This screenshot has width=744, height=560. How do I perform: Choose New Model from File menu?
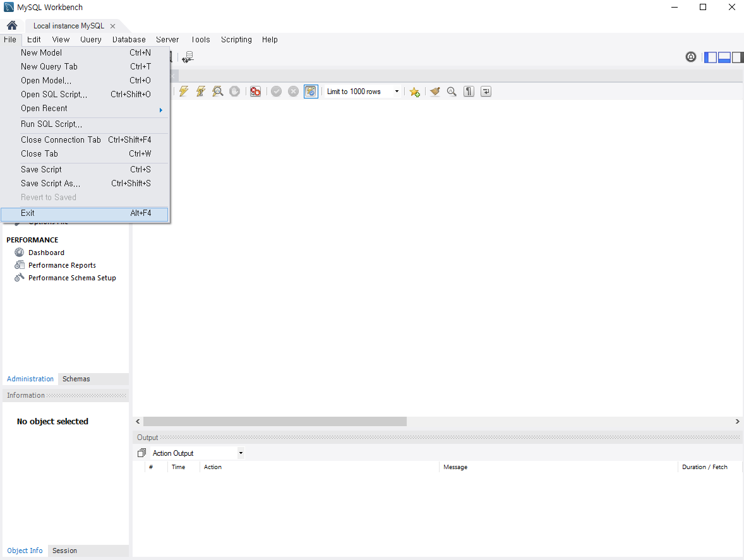click(x=85, y=52)
